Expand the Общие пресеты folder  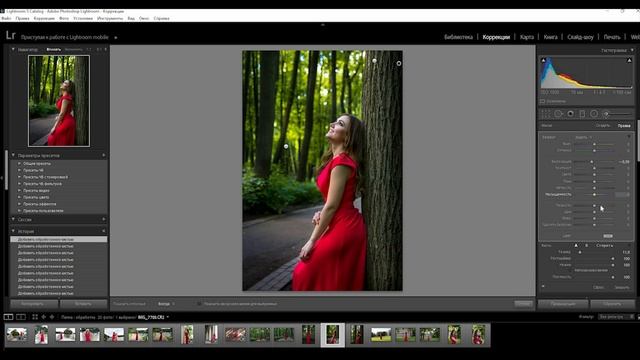pos(19,164)
